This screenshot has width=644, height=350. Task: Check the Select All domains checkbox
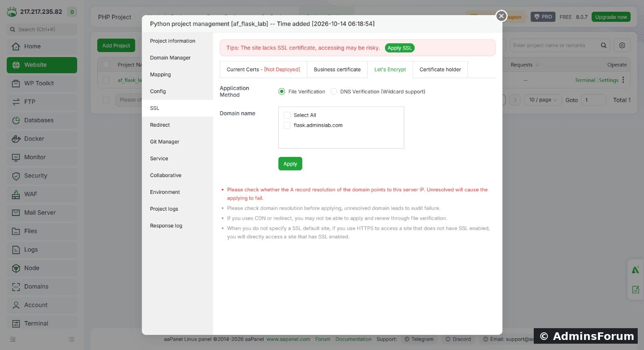coord(287,115)
